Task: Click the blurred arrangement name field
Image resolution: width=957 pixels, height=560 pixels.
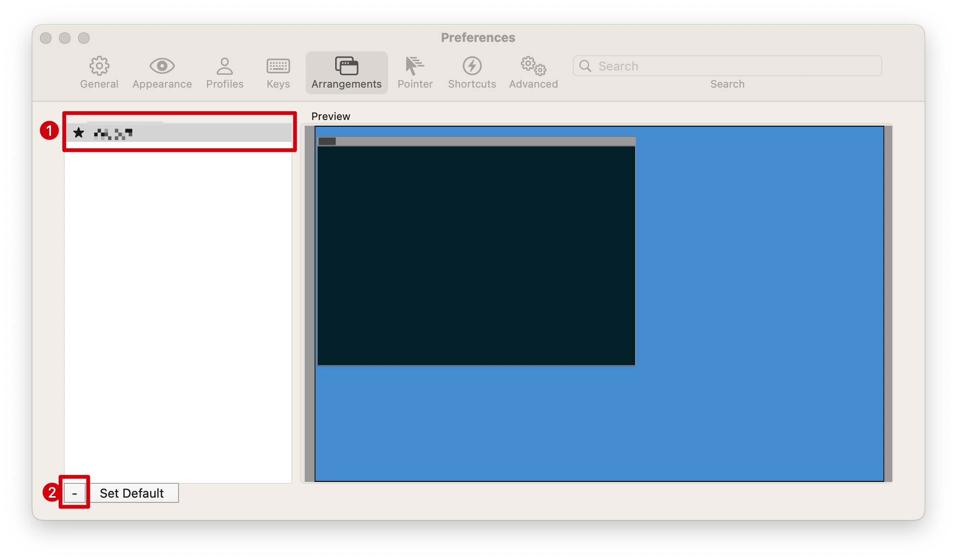Action: click(x=180, y=133)
